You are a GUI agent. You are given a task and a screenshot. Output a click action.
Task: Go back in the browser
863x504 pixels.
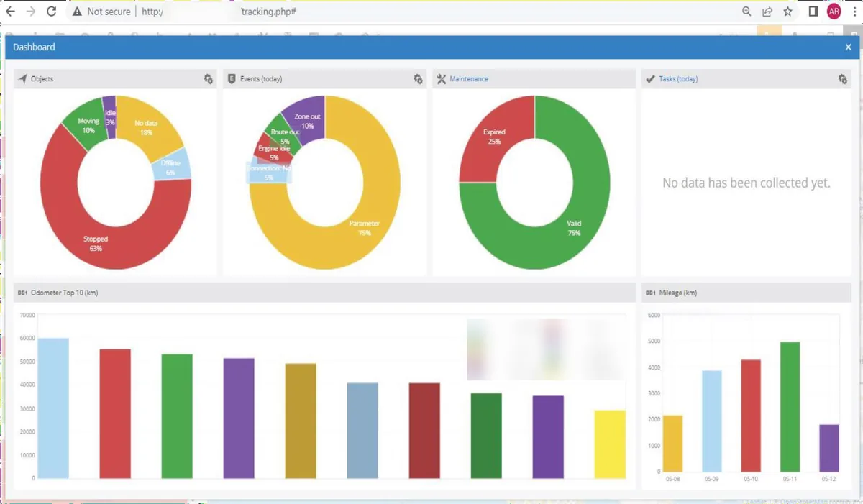click(x=10, y=12)
